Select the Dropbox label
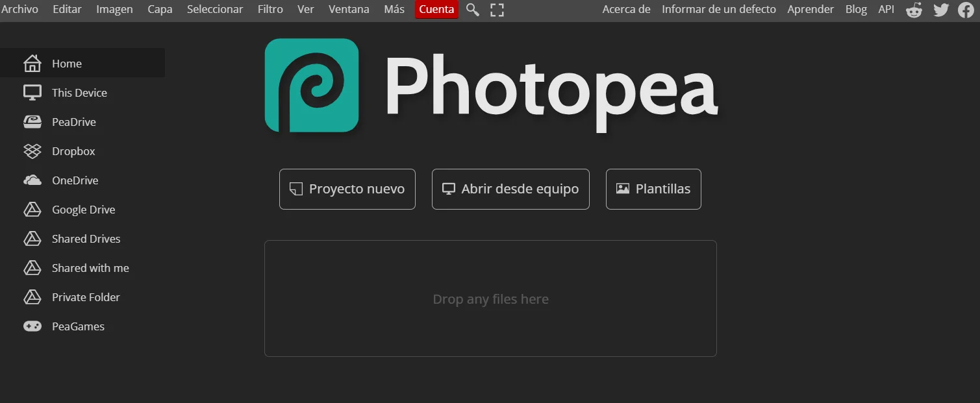The width and height of the screenshot is (980, 403). 73,151
